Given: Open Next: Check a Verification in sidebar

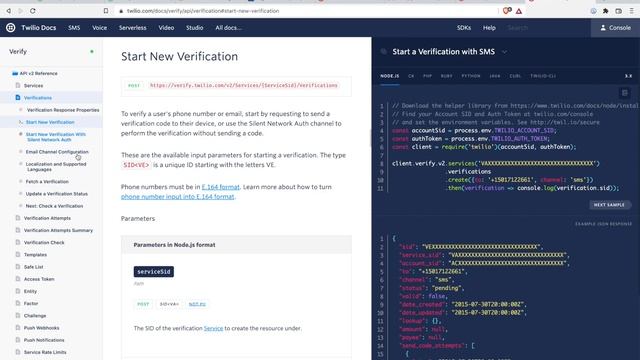Looking at the screenshot, I should [54, 206].
